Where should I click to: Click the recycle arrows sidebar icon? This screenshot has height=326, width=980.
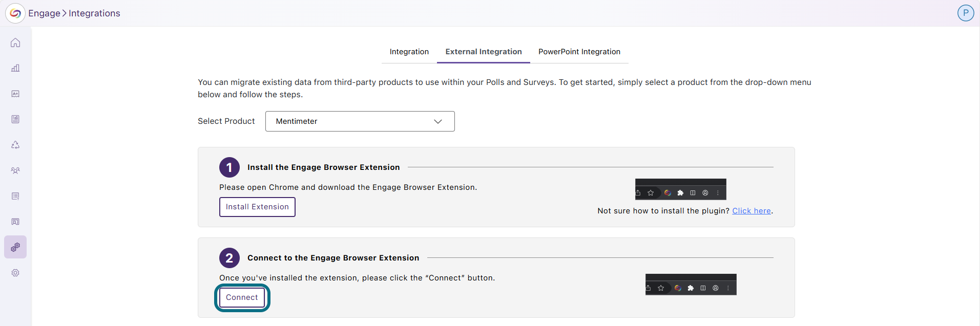pos(15,145)
